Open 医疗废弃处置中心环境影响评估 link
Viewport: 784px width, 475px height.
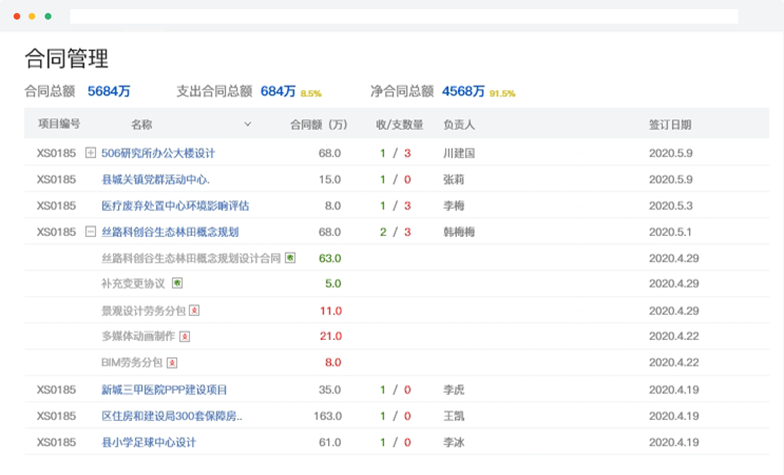pyautogui.click(x=175, y=206)
